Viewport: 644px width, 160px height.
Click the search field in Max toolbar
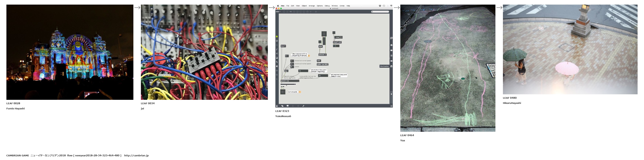(x=380, y=12)
